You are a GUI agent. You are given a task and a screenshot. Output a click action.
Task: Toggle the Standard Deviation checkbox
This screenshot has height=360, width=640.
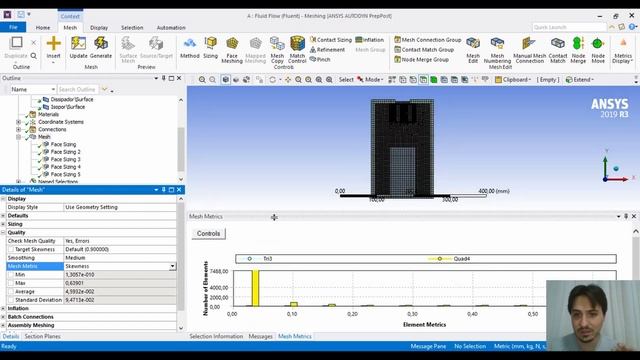tap(11, 300)
